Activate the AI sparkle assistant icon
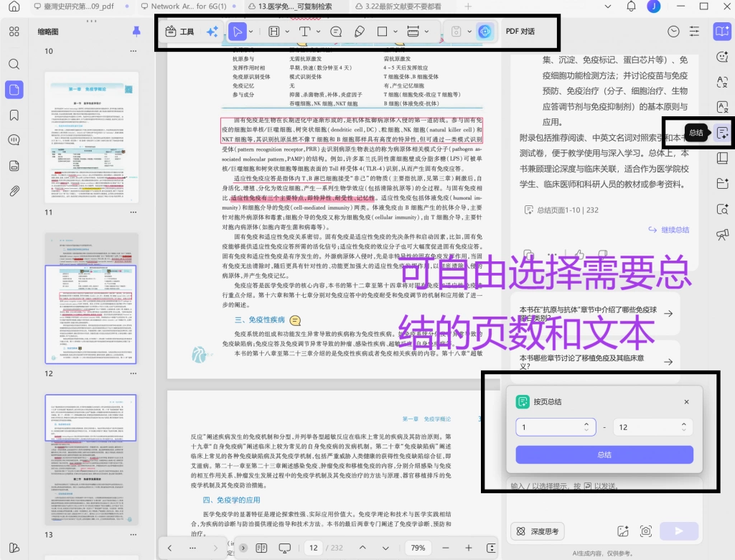This screenshot has width=735, height=560. click(212, 32)
